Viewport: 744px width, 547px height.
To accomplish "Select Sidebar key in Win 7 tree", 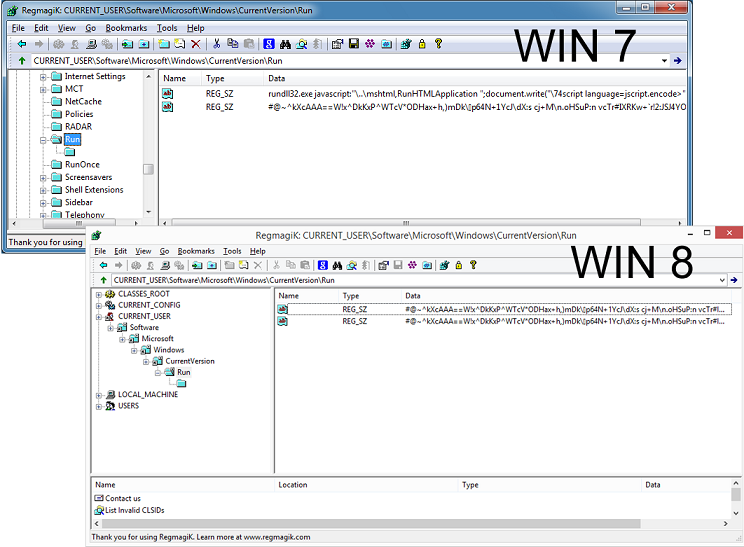I will click(79, 203).
